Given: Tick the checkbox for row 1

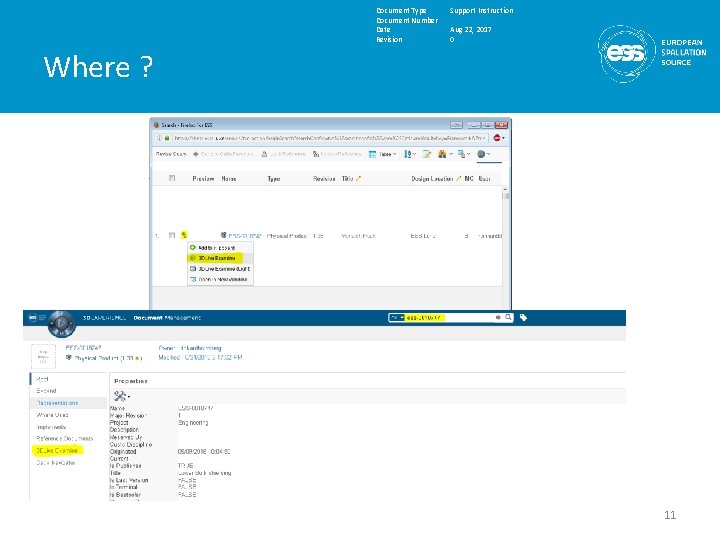Looking at the screenshot, I should point(172,235).
